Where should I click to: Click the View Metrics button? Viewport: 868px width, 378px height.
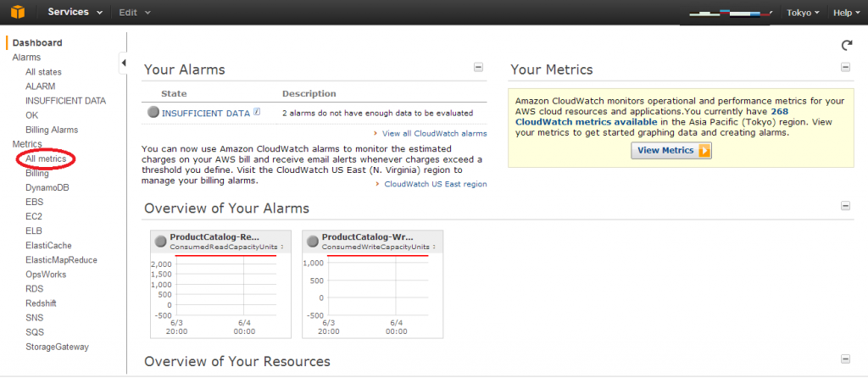pos(671,151)
